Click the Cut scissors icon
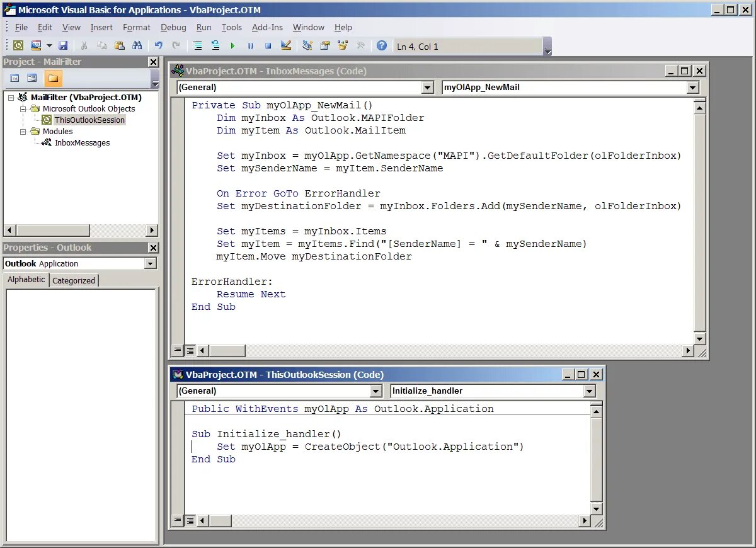 [83, 45]
